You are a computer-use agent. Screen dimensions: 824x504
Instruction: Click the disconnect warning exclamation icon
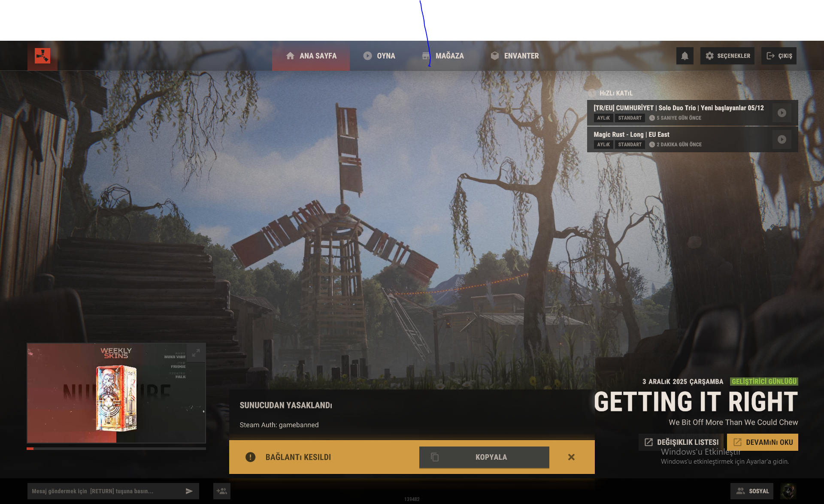[x=250, y=457]
